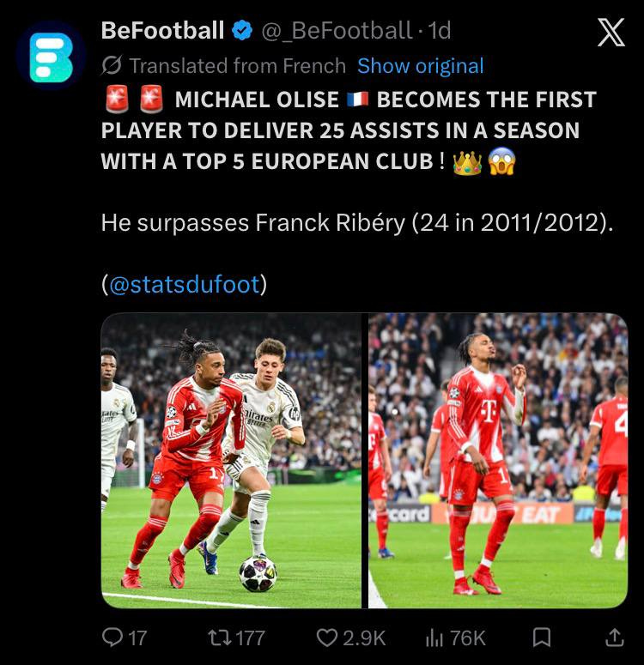Open the photo of Olise gesturing with eyes closed
644x665 pixels.
pyautogui.click(x=497, y=461)
